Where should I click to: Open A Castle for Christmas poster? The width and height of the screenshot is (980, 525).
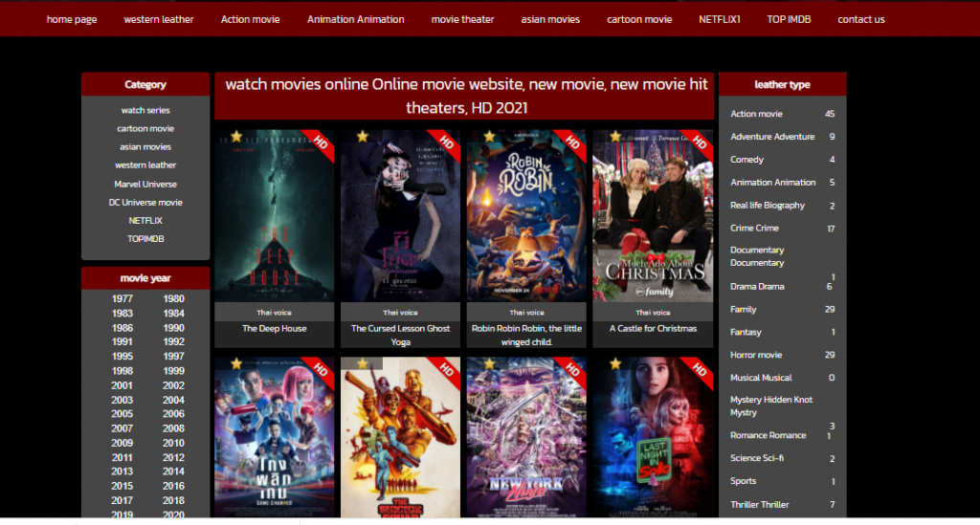click(653, 216)
